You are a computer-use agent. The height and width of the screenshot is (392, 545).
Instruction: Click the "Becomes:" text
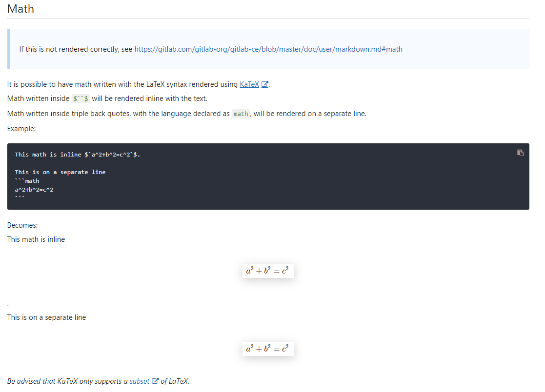pos(22,225)
